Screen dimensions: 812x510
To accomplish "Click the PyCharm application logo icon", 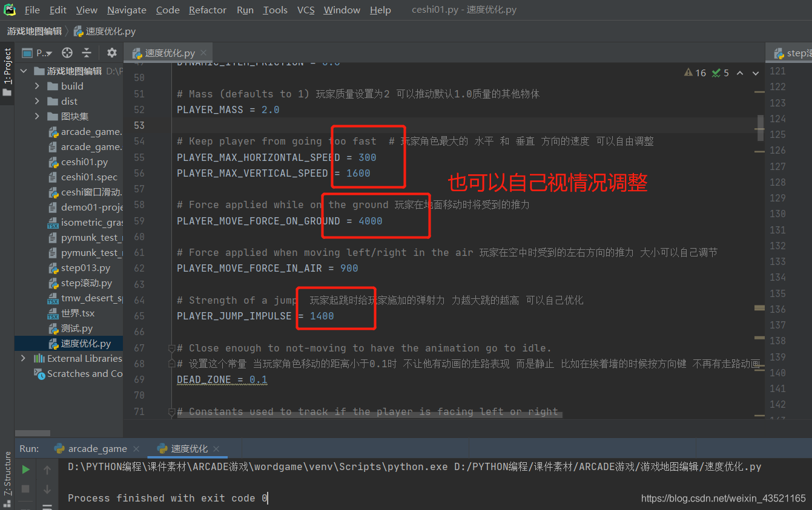I will (x=9, y=10).
